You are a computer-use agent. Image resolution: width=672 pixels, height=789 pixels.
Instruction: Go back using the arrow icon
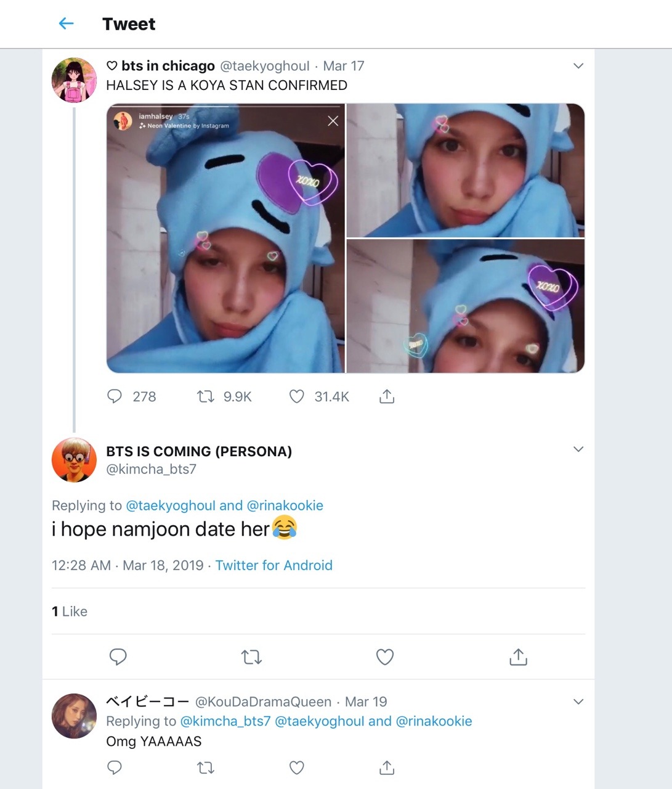point(66,23)
